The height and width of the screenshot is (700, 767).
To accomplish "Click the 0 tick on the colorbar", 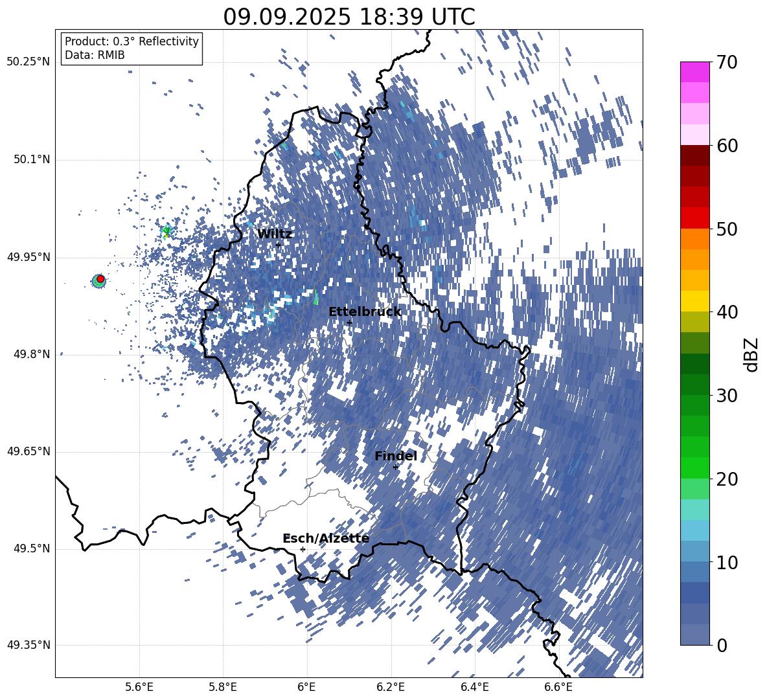I will coord(722,646).
